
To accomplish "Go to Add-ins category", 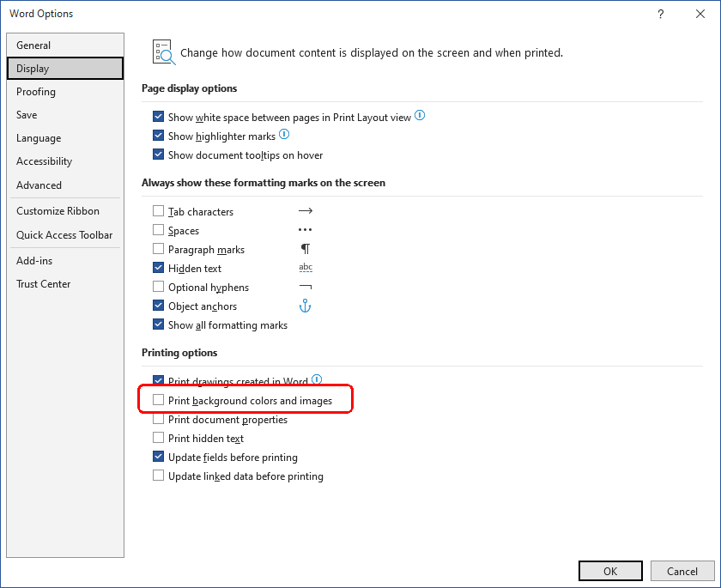I will point(65,261).
